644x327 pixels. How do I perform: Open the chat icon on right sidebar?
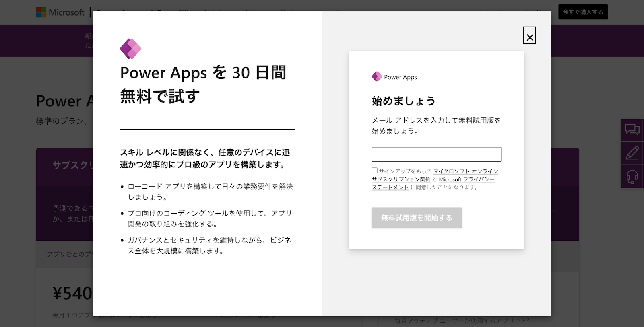[632, 130]
